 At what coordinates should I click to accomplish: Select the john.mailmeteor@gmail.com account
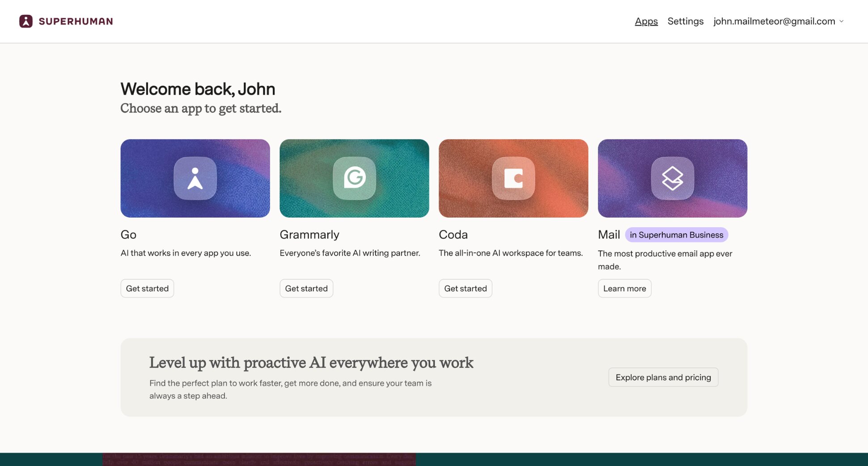point(774,21)
